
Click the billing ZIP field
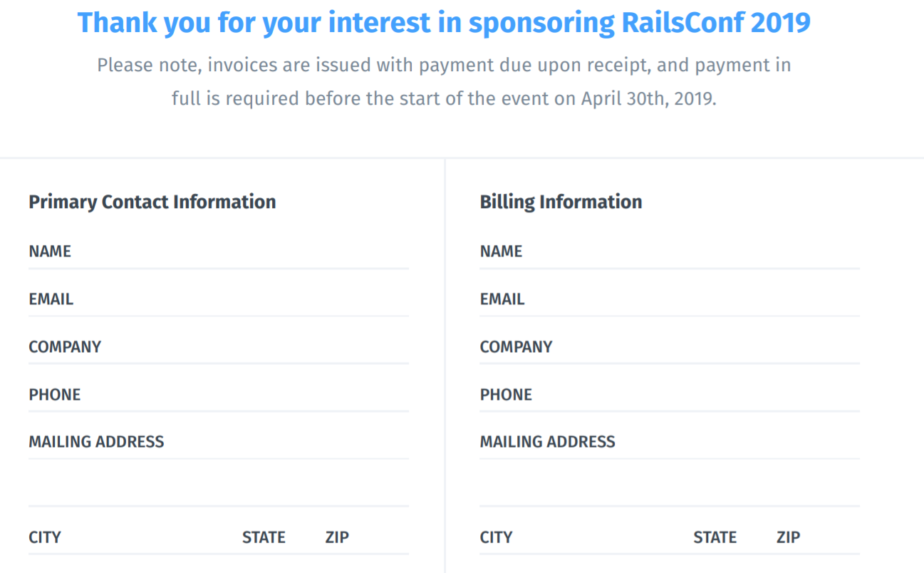click(x=829, y=538)
